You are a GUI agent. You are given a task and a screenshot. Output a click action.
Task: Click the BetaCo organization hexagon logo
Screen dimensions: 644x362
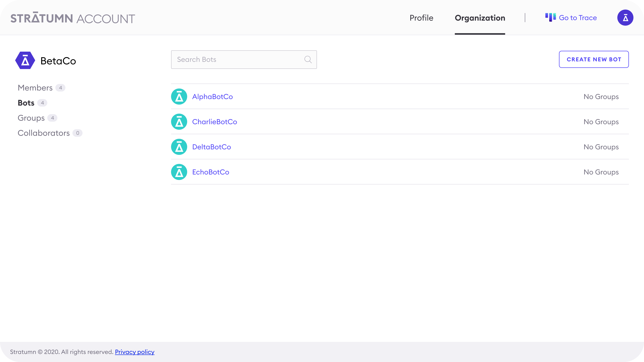25,60
